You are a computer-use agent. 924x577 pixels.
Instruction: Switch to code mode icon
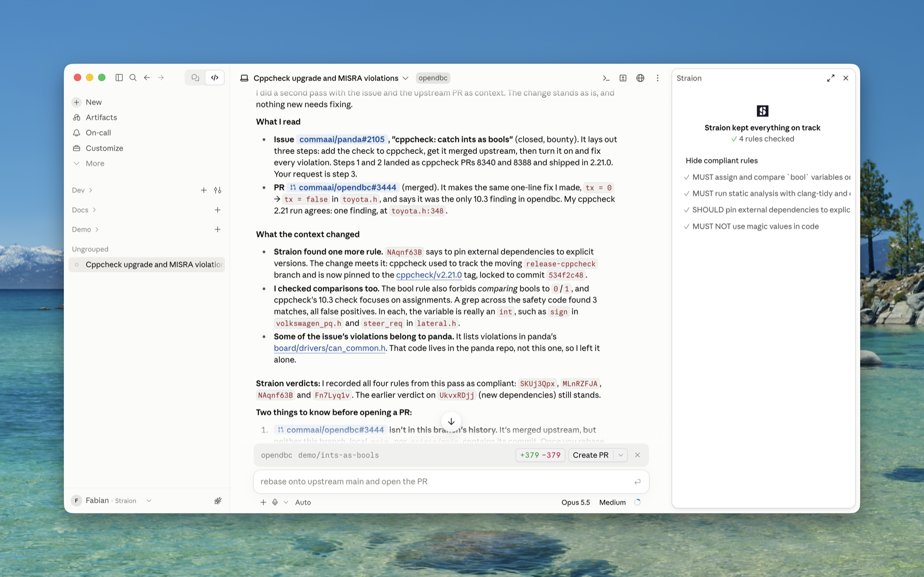[215, 78]
